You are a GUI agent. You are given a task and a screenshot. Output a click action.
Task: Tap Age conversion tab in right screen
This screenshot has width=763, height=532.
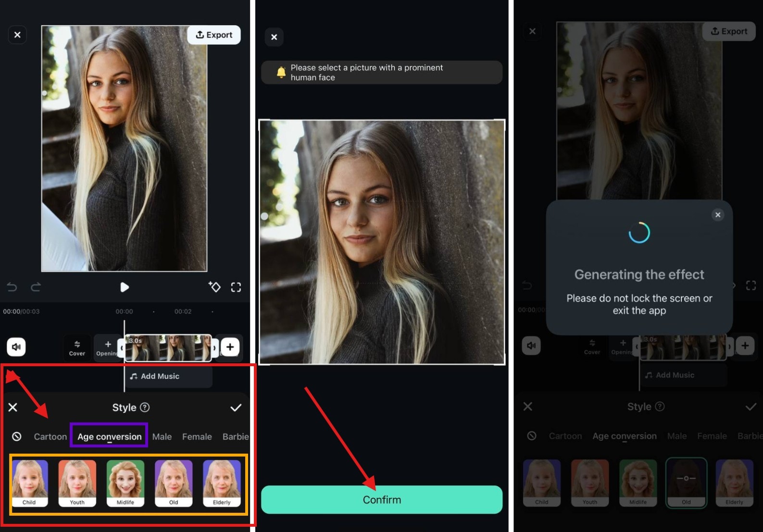(625, 436)
